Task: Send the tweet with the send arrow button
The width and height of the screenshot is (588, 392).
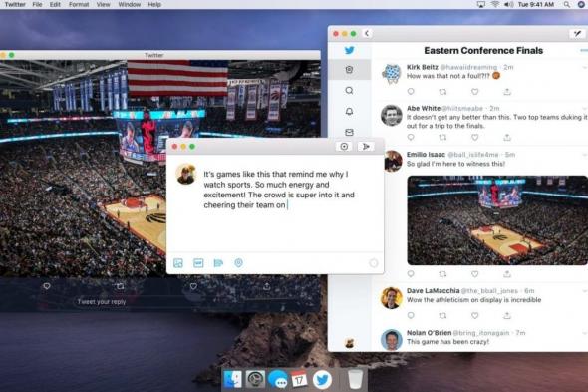Action: pos(366,146)
